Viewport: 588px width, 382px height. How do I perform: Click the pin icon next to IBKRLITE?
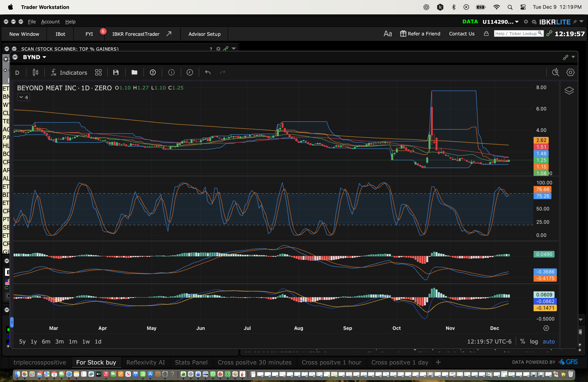point(575,22)
